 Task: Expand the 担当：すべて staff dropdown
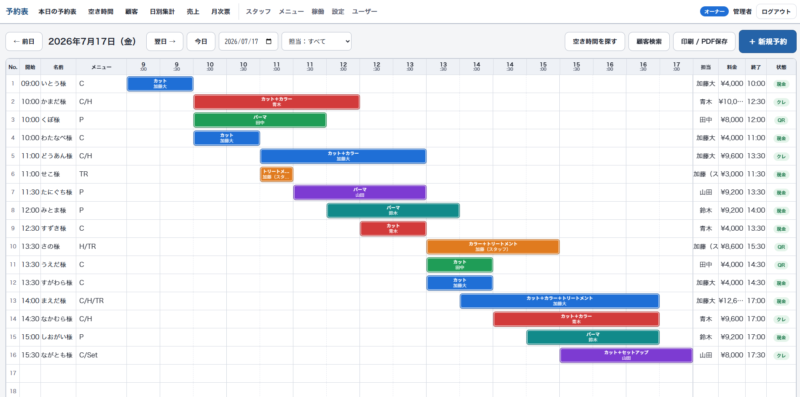click(316, 41)
